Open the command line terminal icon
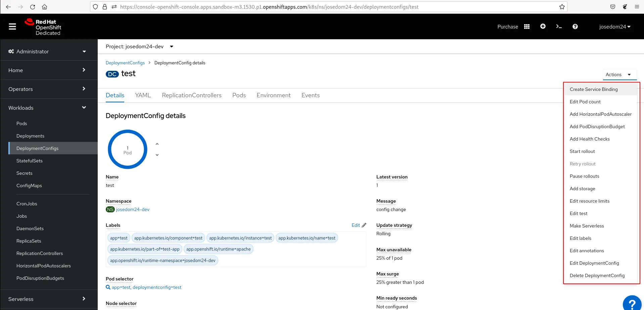 tap(559, 27)
